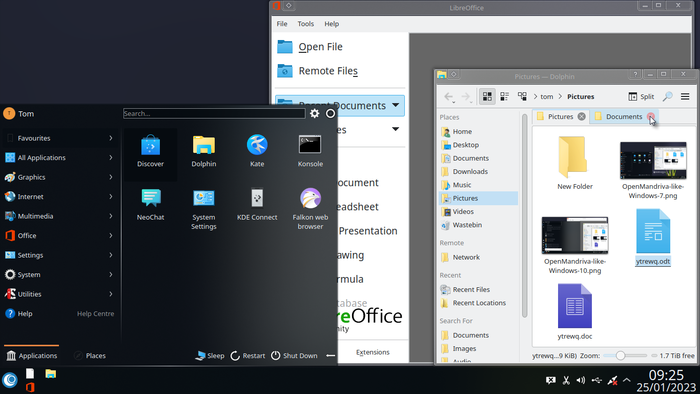Start NeoChat from favourites
Viewport: 700px width, 394px height.
(150, 205)
